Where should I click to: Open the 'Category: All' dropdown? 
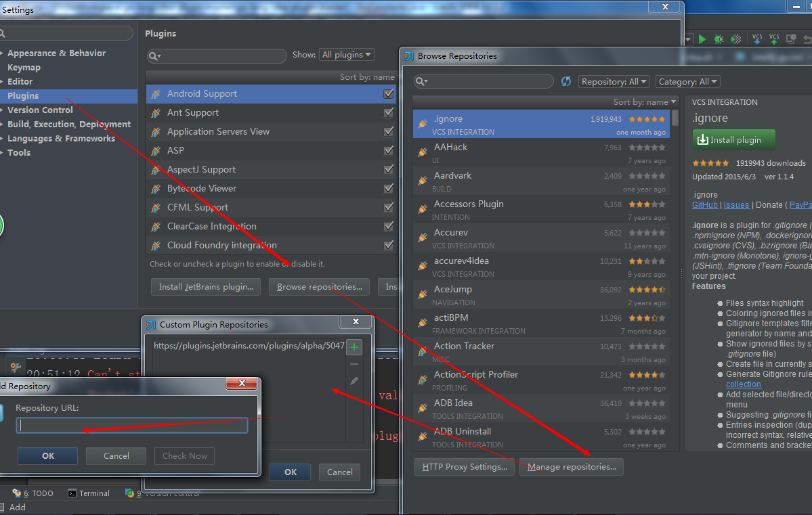[687, 81]
